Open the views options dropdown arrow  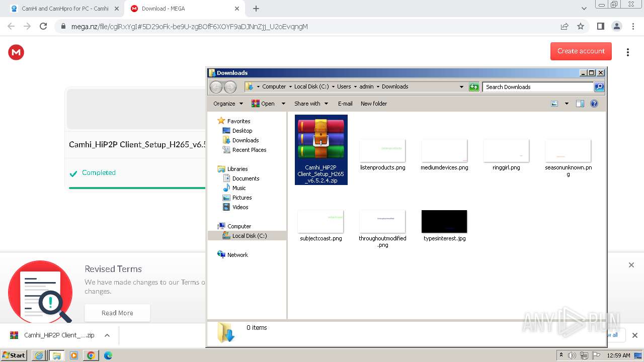pos(567,104)
